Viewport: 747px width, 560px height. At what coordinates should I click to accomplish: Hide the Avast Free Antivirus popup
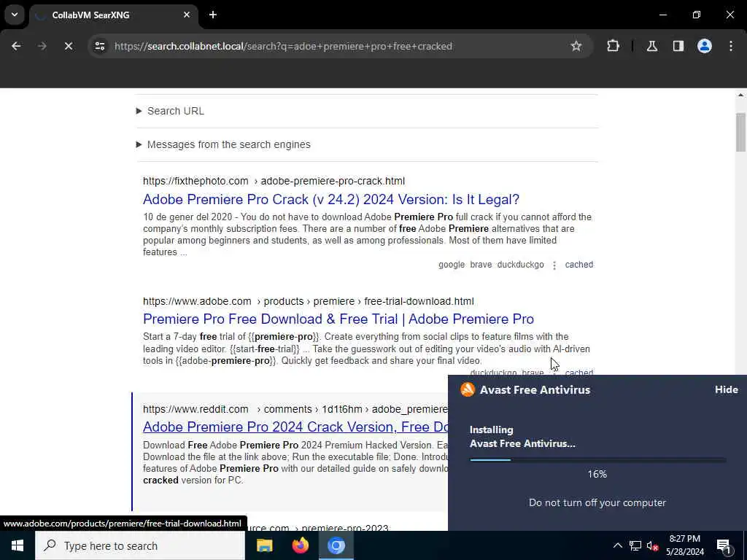[x=726, y=389]
